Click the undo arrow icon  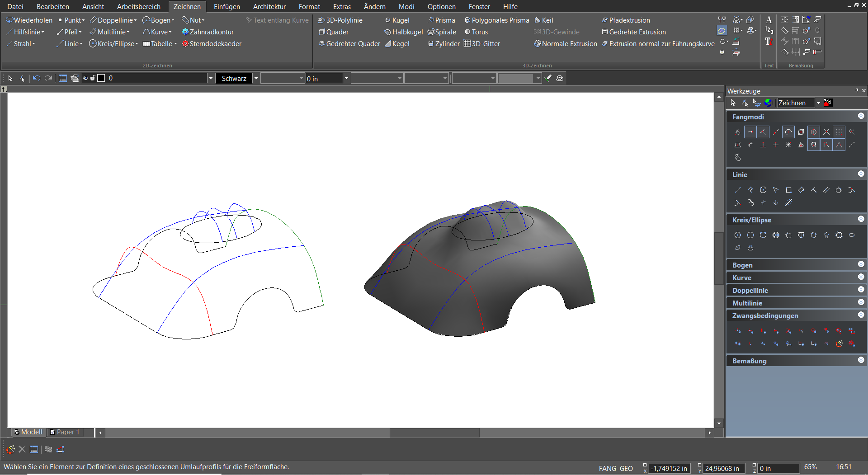[x=37, y=78]
